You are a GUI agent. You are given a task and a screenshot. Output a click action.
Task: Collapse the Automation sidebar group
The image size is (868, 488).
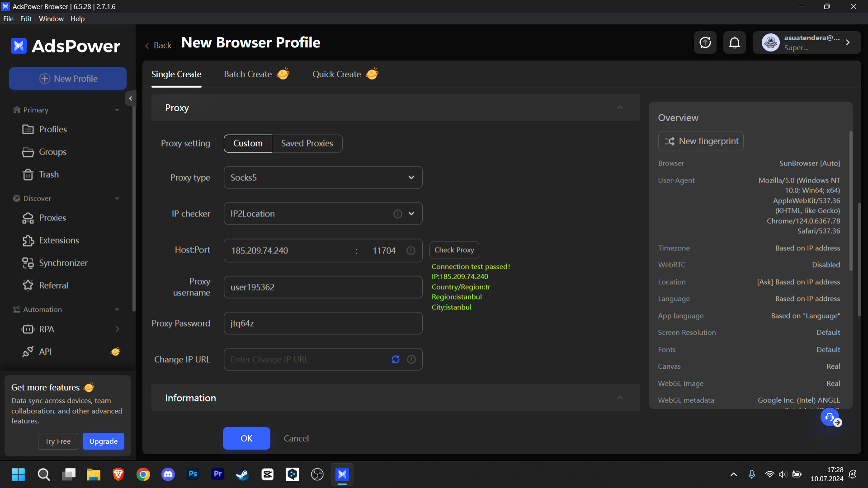coord(117,310)
